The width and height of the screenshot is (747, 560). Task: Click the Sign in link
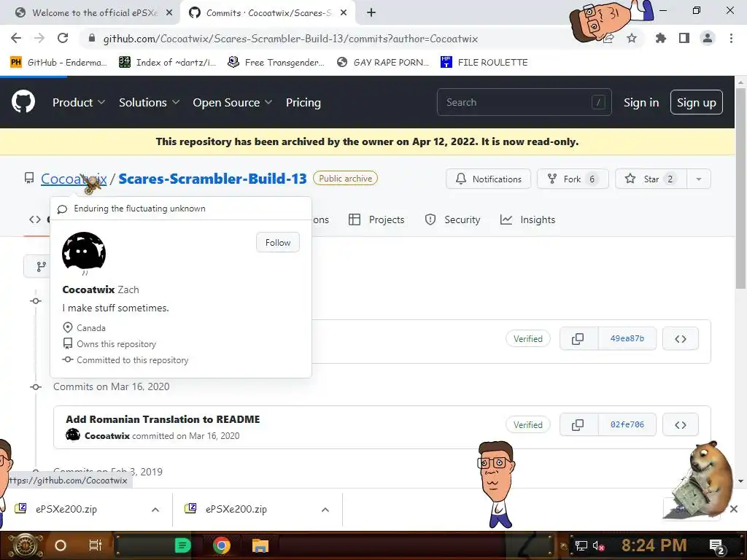(x=641, y=102)
